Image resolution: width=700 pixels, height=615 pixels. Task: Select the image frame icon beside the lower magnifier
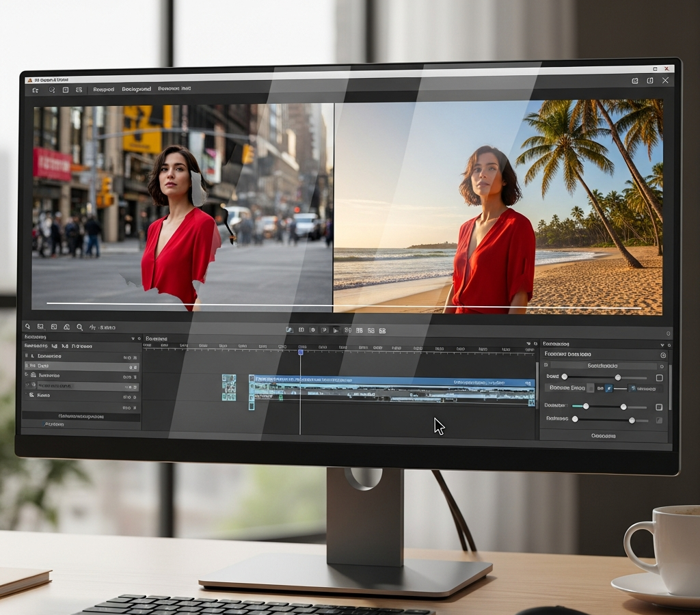[40, 327]
